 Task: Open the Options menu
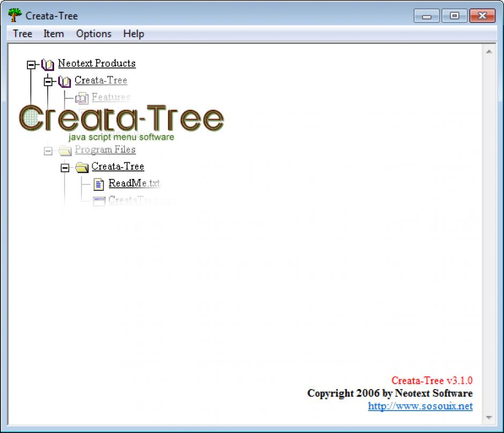(93, 34)
